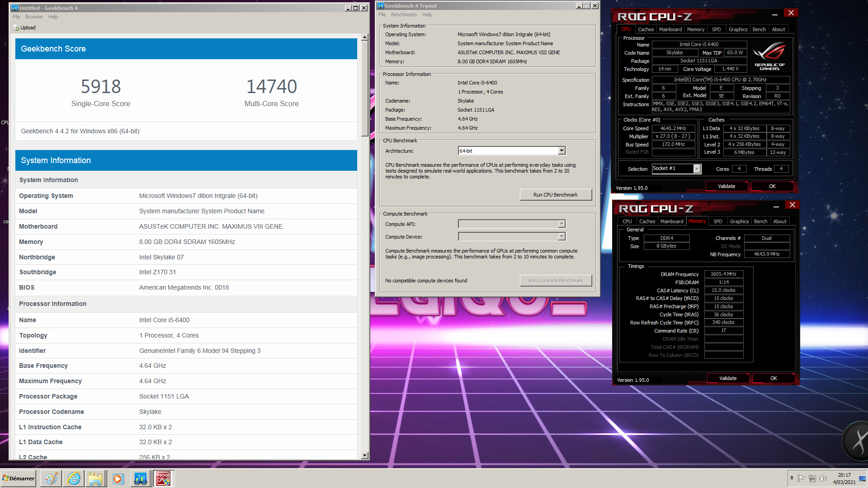Image resolution: width=868 pixels, height=488 pixels.
Task: Click the NB Frequency value 4643.9 MHz
Action: [767, 254]
